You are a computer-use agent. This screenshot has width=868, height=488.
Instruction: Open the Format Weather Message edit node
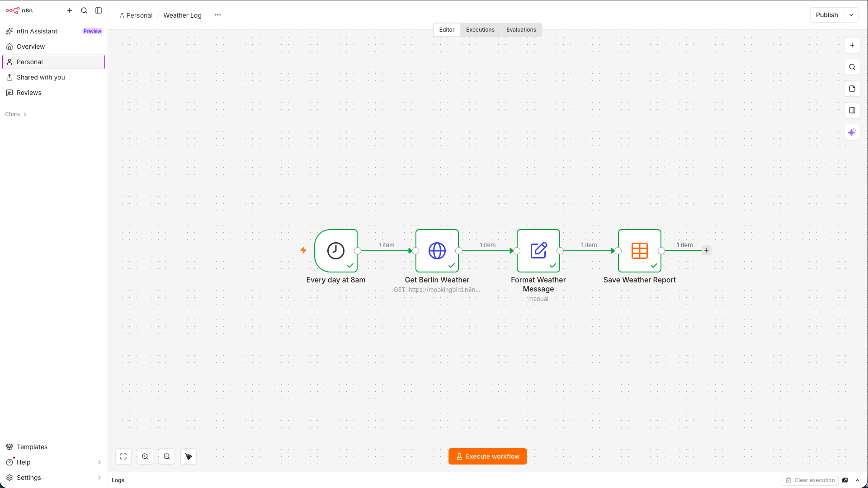click(x=538, y=251)
